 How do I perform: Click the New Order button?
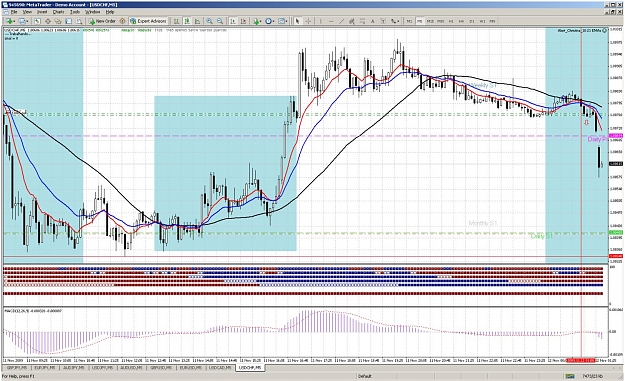[102, 21]
